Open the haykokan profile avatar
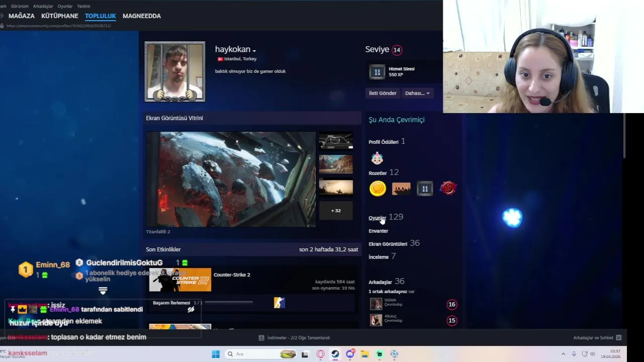Image resolution: width=644 pixels, height=362 pixels. coord(175,71)
